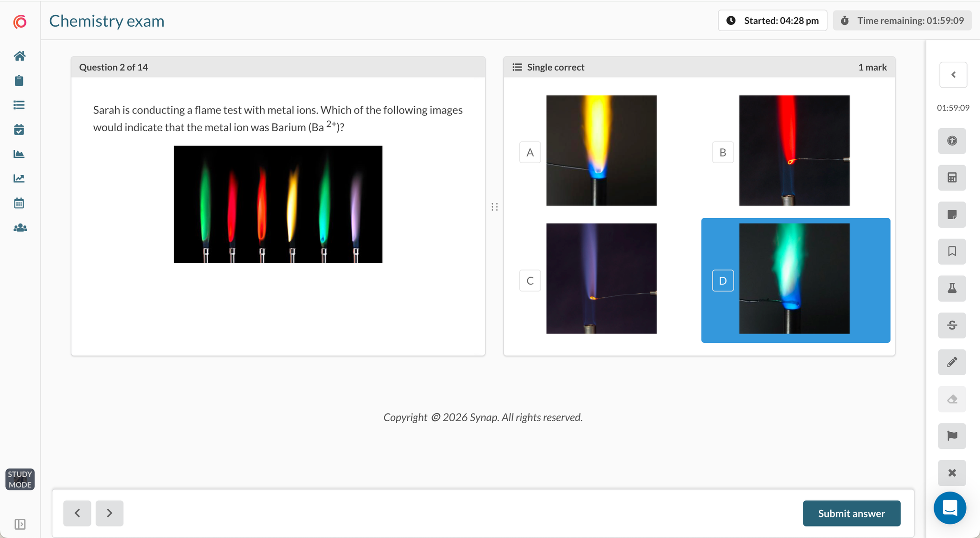Click the Question 2 of 14 header

(113, 67)
